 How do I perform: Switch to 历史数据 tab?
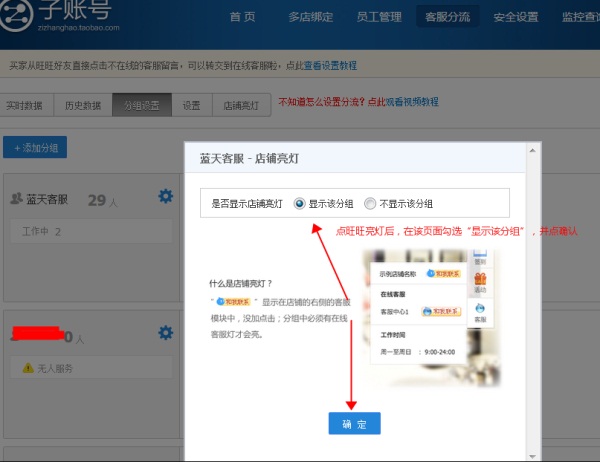[83, 105]
